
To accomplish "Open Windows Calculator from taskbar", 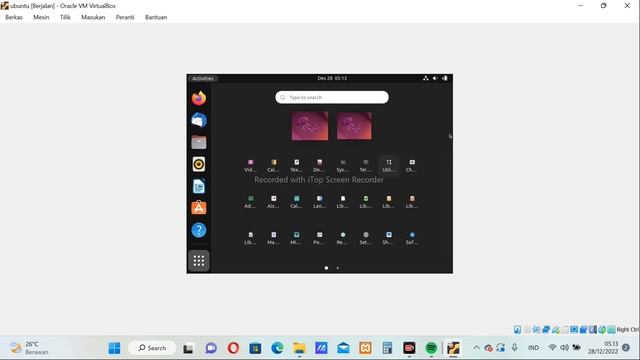I will (x=387, y=348).
